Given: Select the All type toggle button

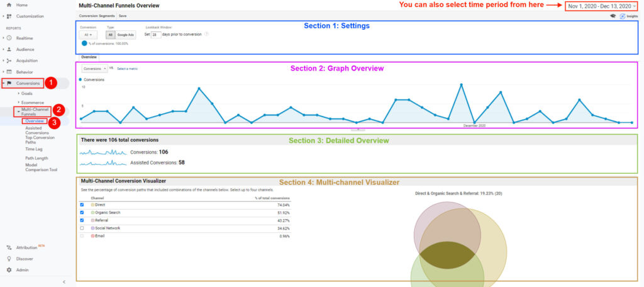Looking at the screenshot, I should [111, 35].
